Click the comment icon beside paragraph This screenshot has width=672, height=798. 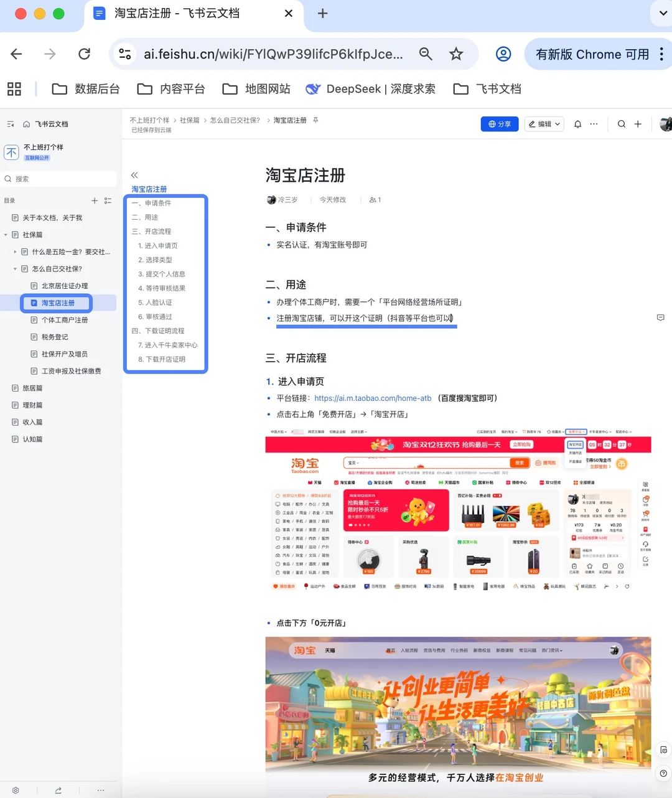pos(661,317)
